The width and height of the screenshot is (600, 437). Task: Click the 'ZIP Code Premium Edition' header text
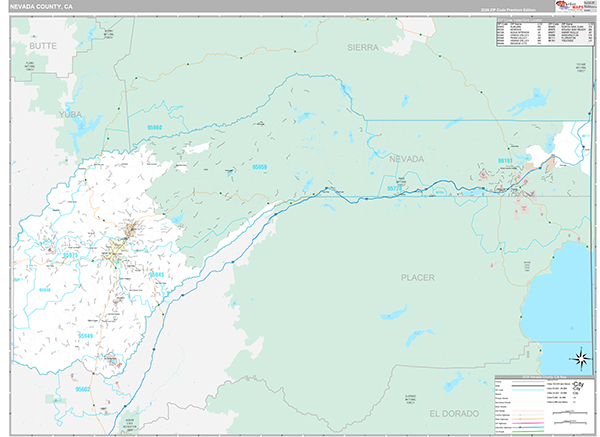(x=508, y=10)
